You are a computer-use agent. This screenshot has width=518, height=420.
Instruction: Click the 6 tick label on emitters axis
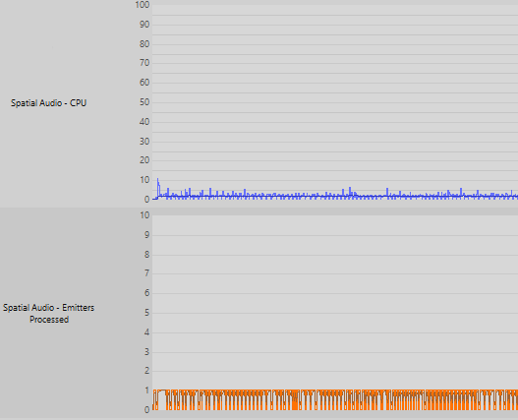[x=147, y=293]
